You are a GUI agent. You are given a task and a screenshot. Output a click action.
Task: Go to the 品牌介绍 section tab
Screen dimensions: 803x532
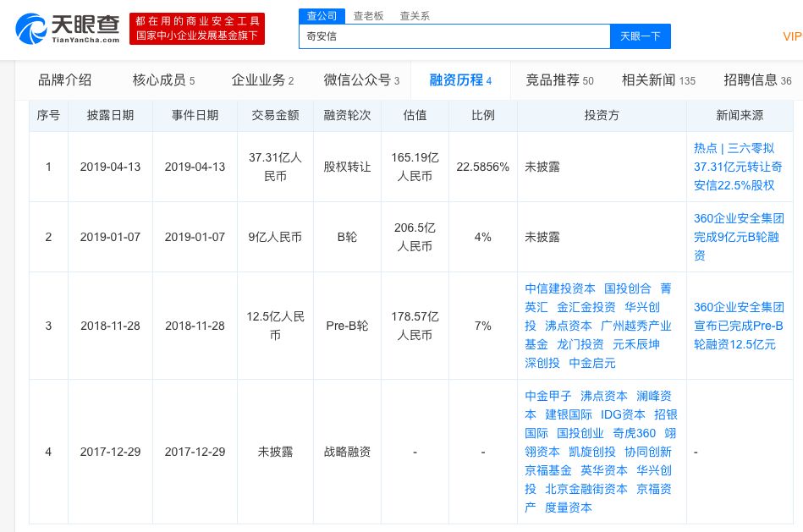tap(64, 80)
